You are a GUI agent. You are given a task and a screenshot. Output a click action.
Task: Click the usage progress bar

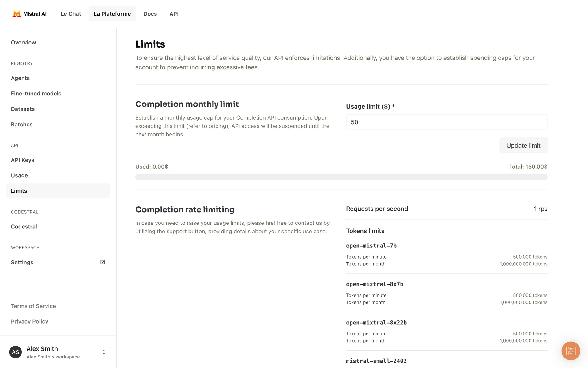pos(341,177)
